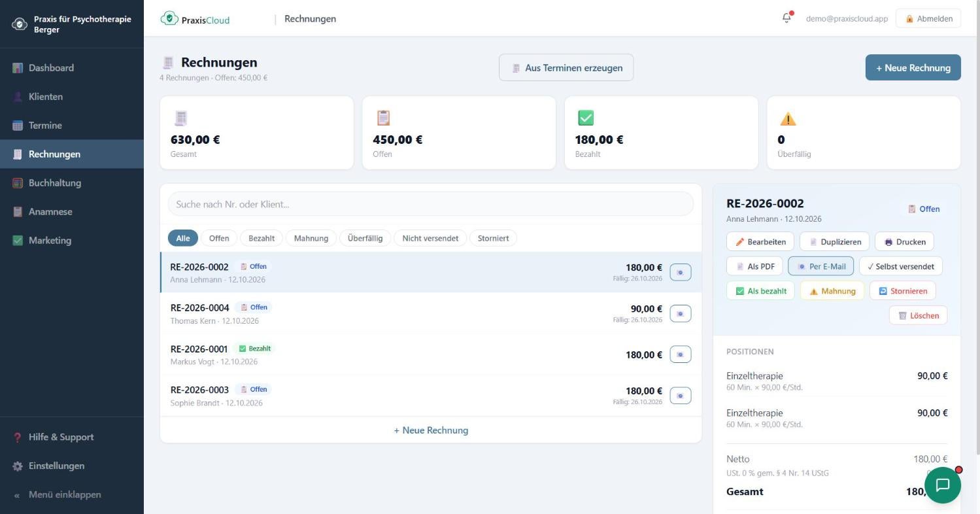Screen dimensions: 980x514
Task: Export invoice Als PDF
Action: (754, 266)
